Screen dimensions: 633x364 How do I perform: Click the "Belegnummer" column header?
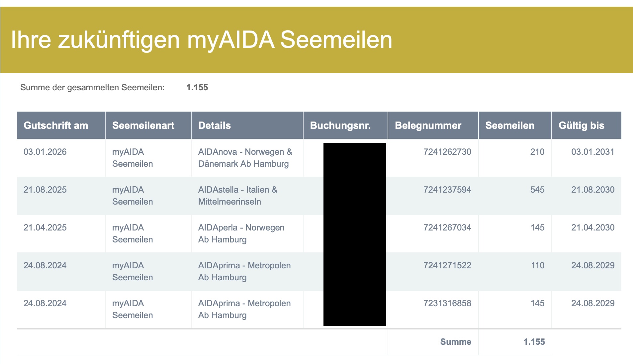(428, 126)
